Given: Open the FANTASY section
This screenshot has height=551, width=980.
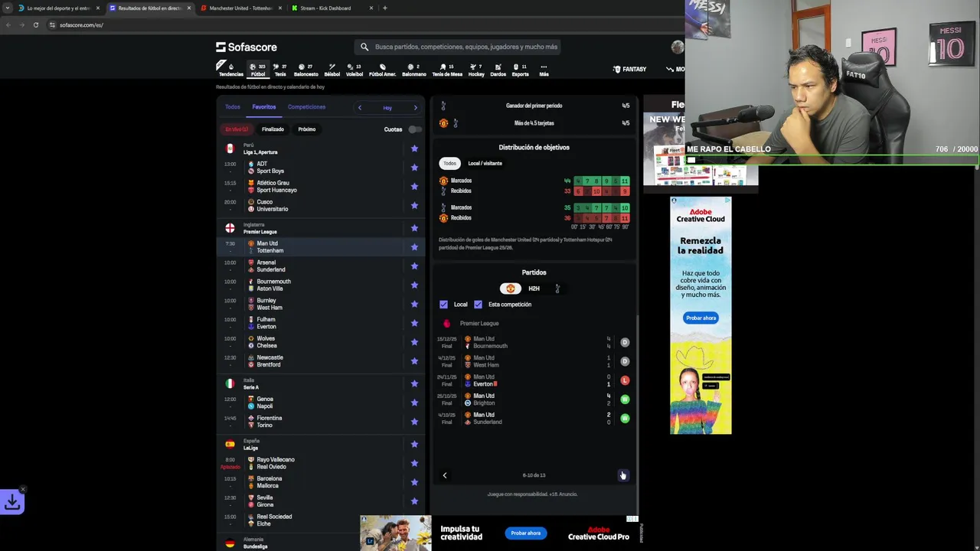Looking at the screenshot, I should click(630, 69).
